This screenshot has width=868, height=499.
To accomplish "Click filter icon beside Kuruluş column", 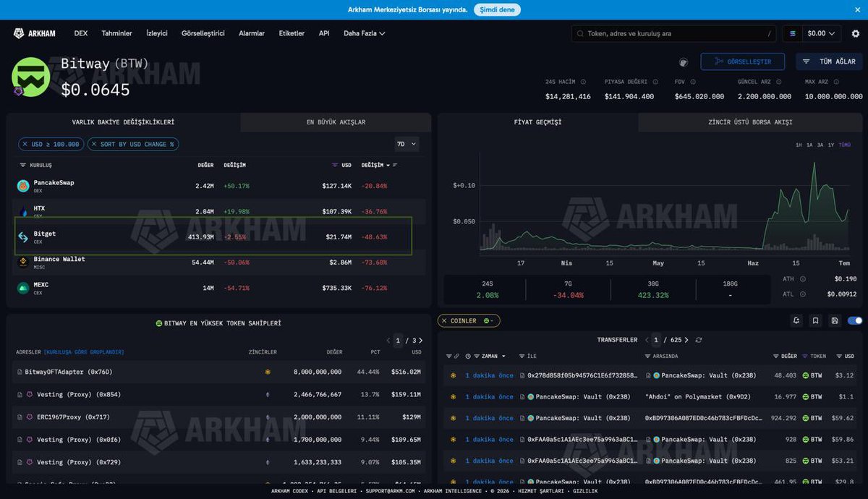I will click(22, 166).
